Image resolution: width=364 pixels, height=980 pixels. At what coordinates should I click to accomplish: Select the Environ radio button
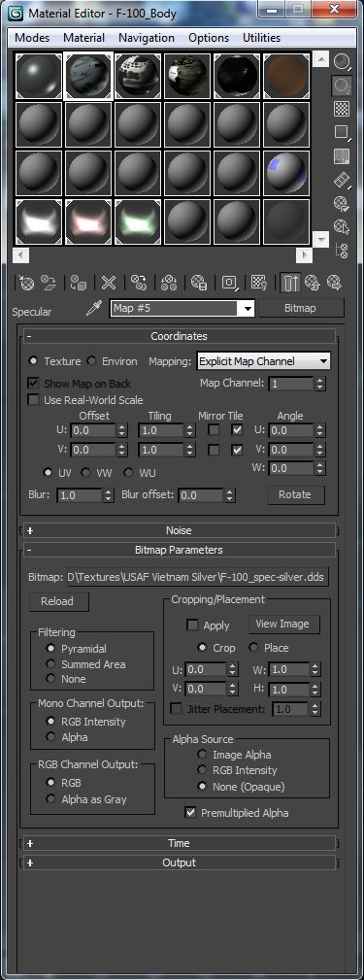tap(91, 360)
